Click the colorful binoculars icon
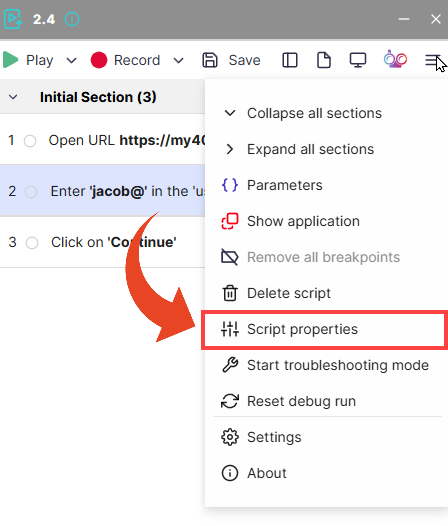Image resolution: width=448 pixels, height=526 pixels. point(395,59)
